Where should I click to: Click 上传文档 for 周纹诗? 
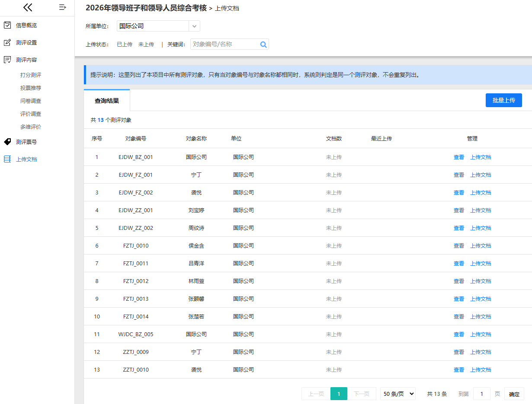(x=481, y=228)
